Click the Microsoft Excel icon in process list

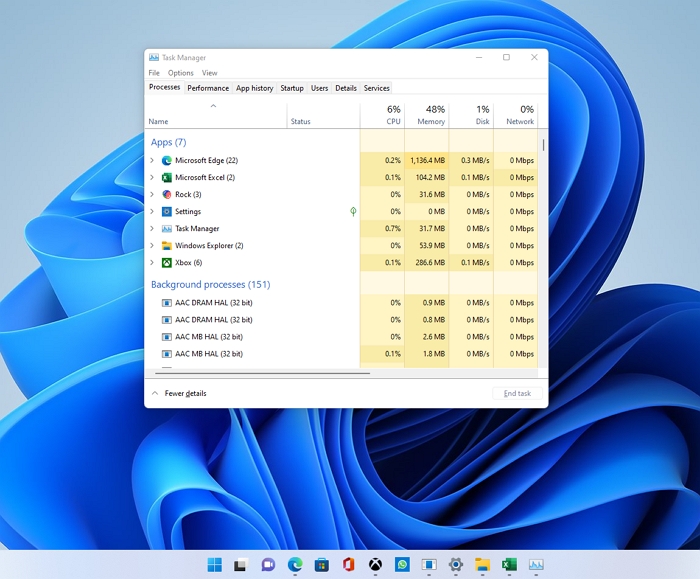[167, 177]
